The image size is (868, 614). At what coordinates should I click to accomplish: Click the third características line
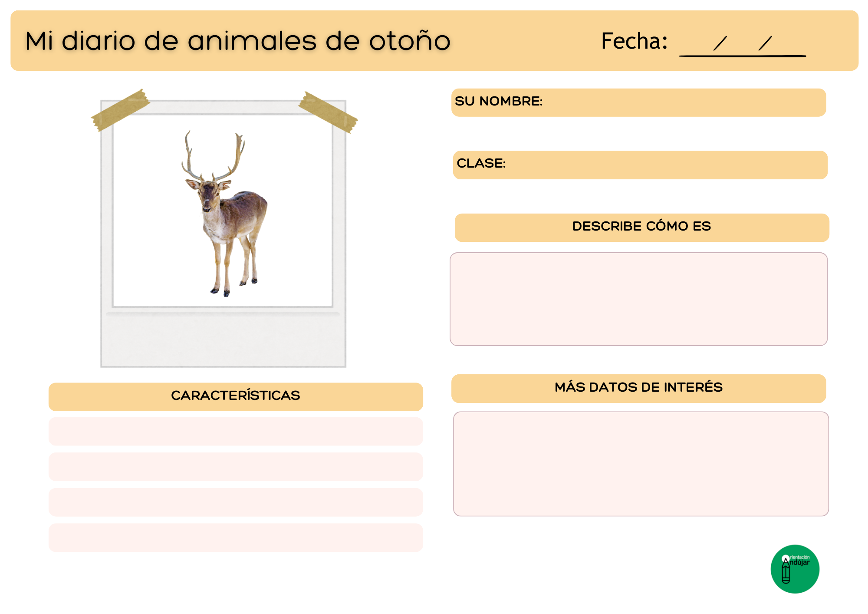coord(236,502)
